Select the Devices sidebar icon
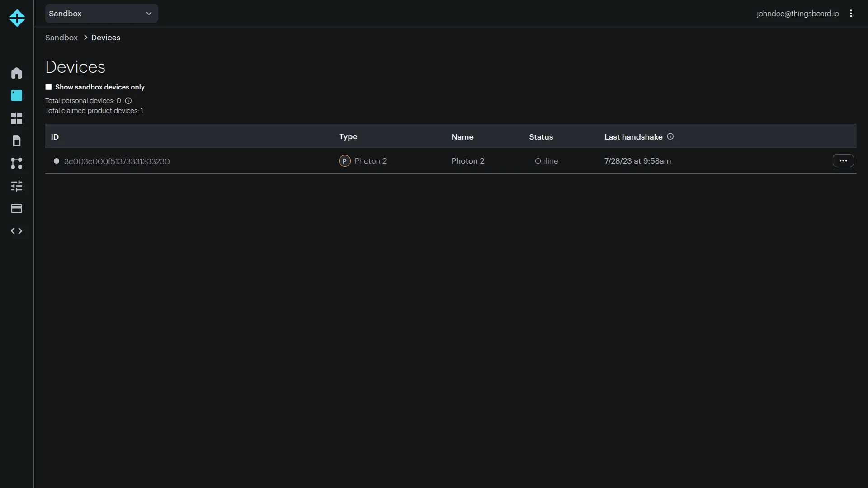This screenshot has width=868, height=488. pyautogui.click(x=17, y=96)
